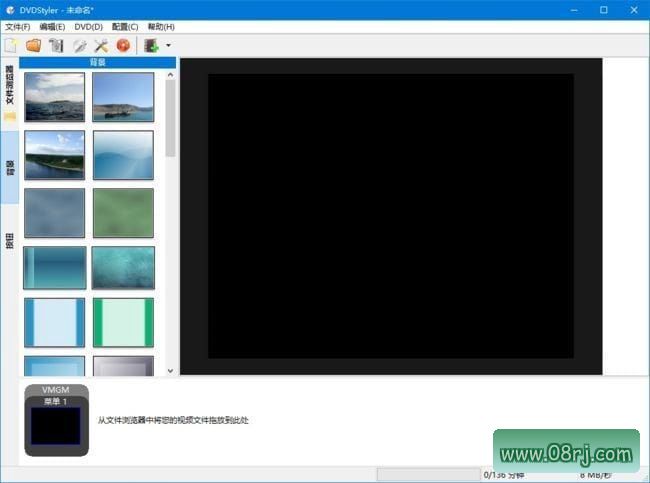Viewport: 650px width, 483px height.
Task: Open DVD options wand icon
Action: [x=79, y=45]
